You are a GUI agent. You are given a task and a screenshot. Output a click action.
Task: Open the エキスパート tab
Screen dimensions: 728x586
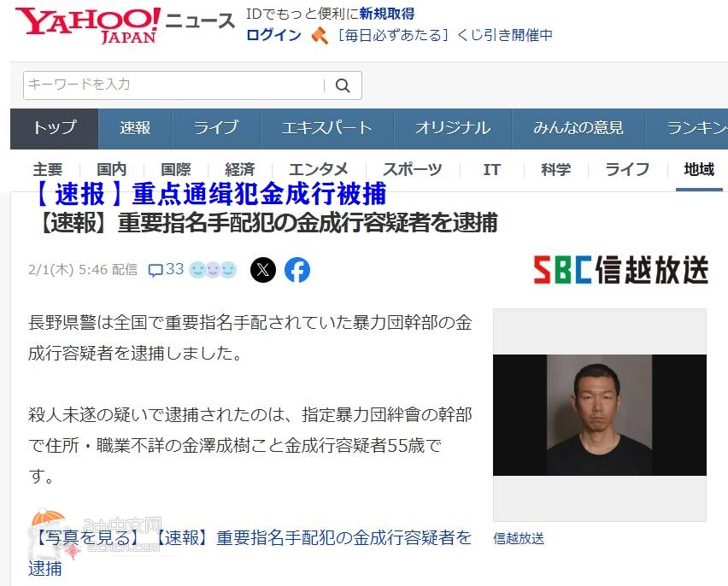327,129
